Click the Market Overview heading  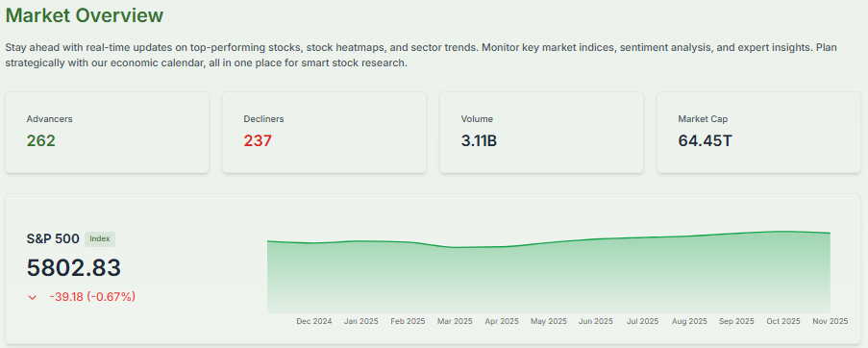coord(85,15)
